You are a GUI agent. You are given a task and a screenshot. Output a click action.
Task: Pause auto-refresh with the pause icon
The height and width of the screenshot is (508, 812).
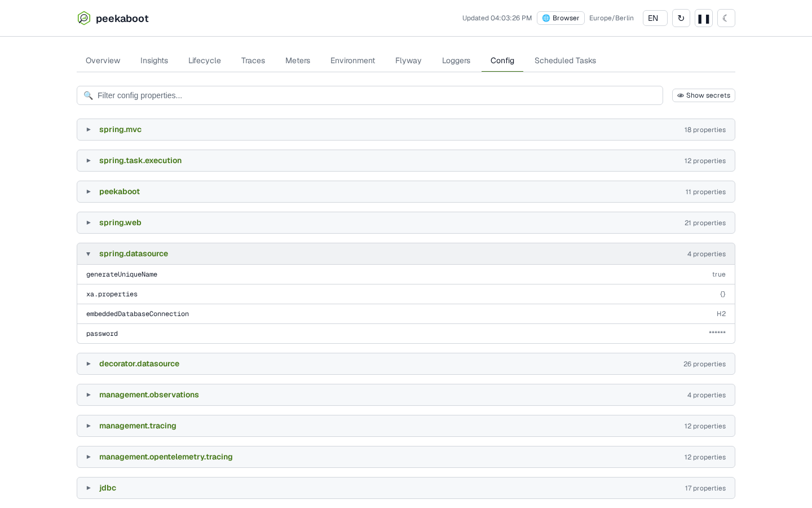[x=704, y=18]
